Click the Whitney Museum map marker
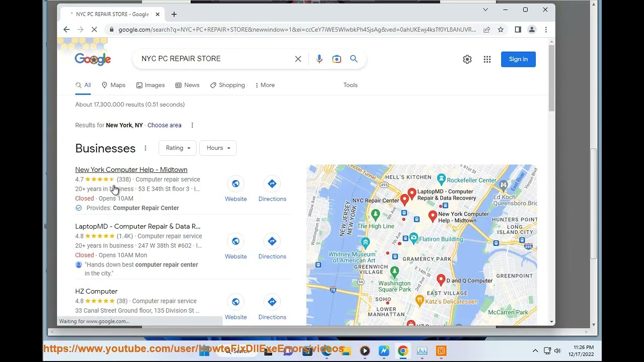The height and width of the screenshot is (362, 644). point(366,243)
